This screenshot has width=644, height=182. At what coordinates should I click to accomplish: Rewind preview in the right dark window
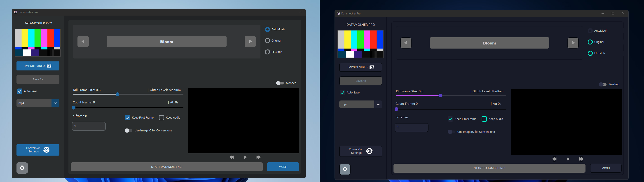554,159
